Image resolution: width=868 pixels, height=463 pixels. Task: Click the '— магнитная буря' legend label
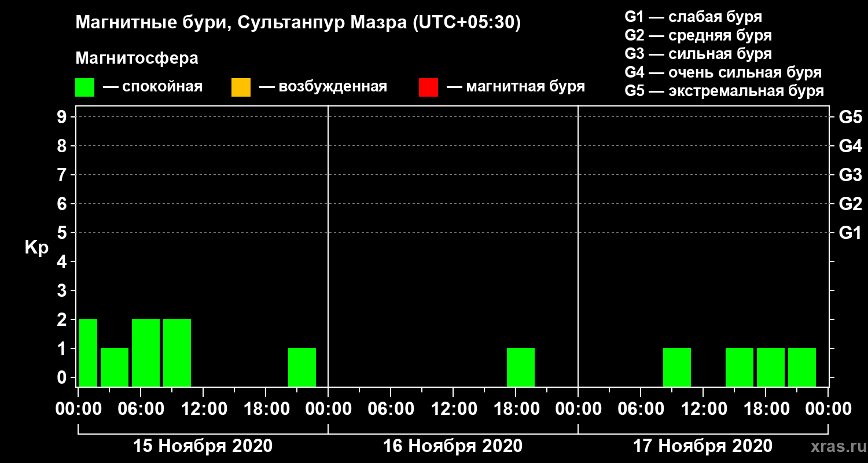(x=516, y=87)
